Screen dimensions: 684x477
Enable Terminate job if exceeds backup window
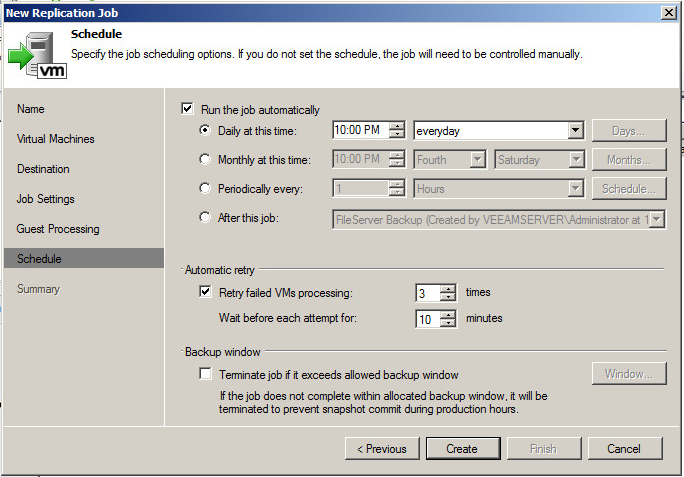205,374
